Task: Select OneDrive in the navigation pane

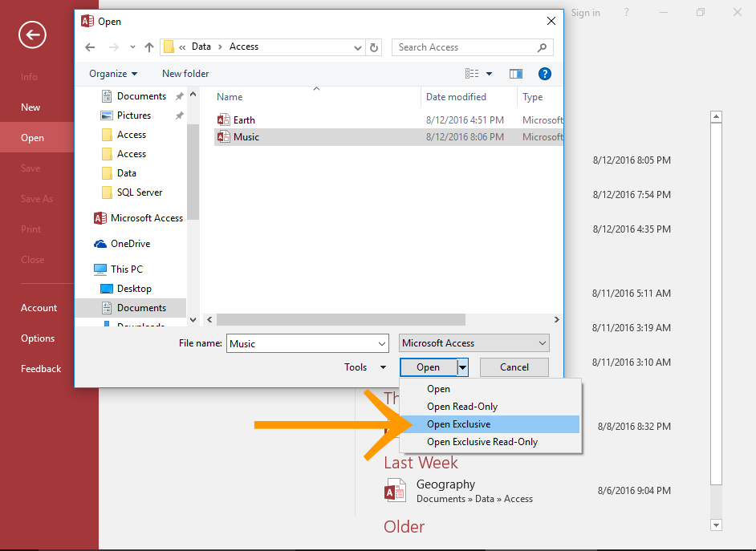Action: pos(130,244)
